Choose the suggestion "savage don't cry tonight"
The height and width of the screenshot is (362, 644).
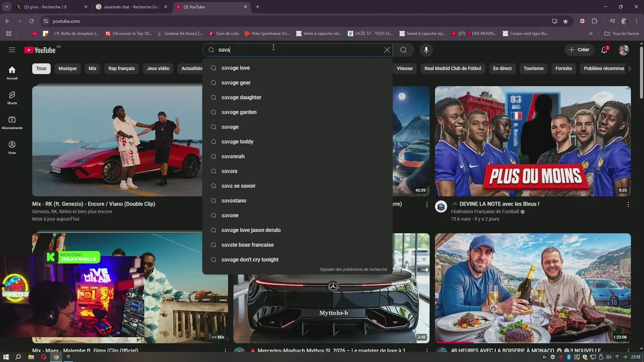tap(297, 259)
